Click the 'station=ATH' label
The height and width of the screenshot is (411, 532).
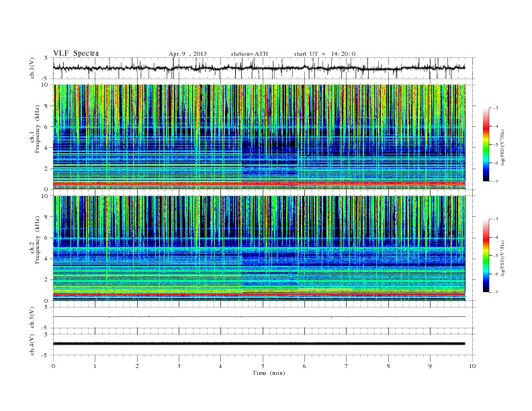click(x=249, y=54)
